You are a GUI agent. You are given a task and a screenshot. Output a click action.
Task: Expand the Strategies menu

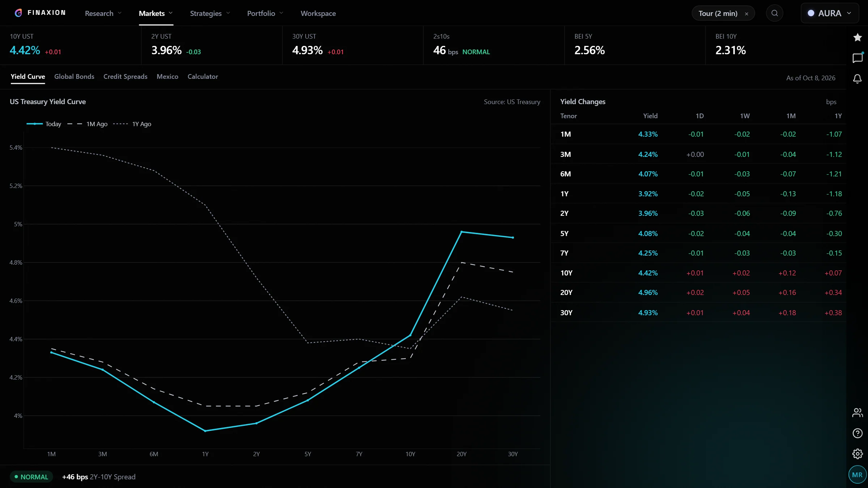(210, 13)
